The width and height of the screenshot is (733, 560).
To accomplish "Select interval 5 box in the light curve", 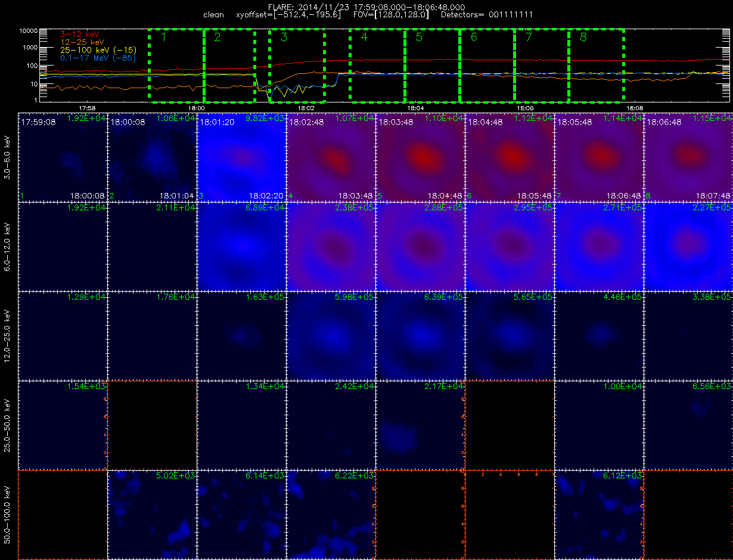I will [433, 64].
